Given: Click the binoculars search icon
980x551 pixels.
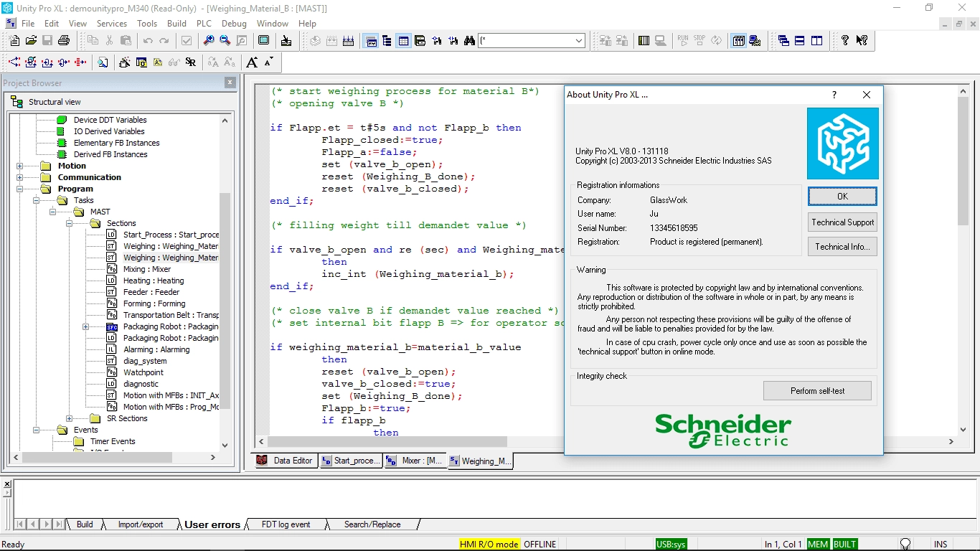Looking at the screenshot, I should (x=469, y=41).
